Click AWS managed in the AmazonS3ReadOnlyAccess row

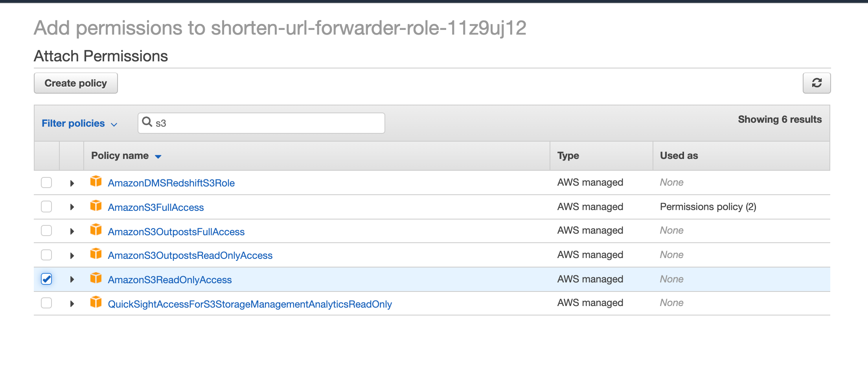pyautogui.click(x=590, y=279)
